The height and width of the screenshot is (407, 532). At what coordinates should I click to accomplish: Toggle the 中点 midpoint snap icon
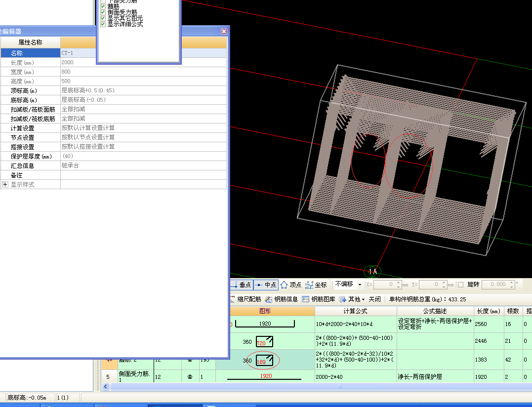266,285
